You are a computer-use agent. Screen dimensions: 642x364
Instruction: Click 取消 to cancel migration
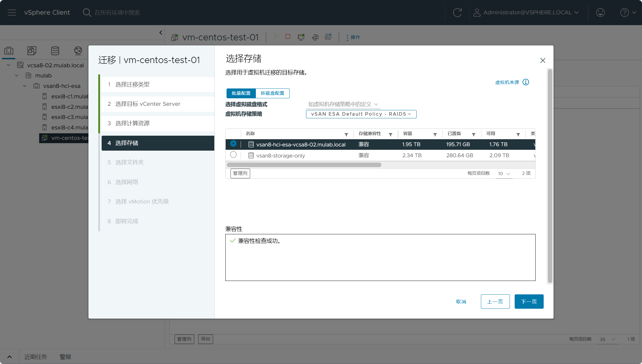coord(461,302)
